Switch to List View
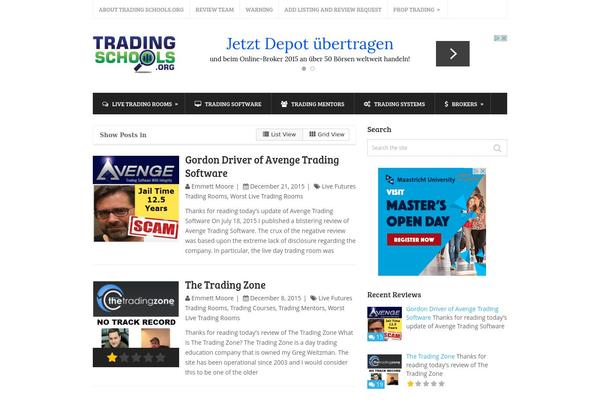 [x=279, y=134]
